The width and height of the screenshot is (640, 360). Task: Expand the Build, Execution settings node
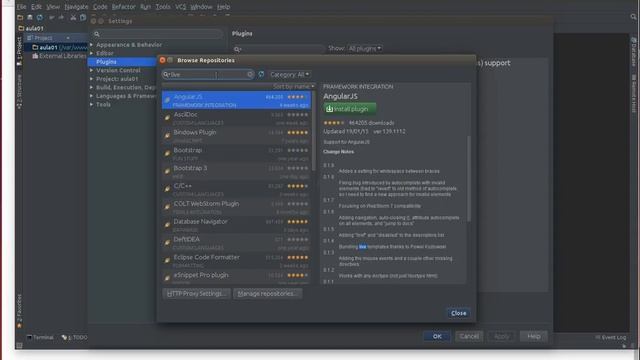point(91,87)
